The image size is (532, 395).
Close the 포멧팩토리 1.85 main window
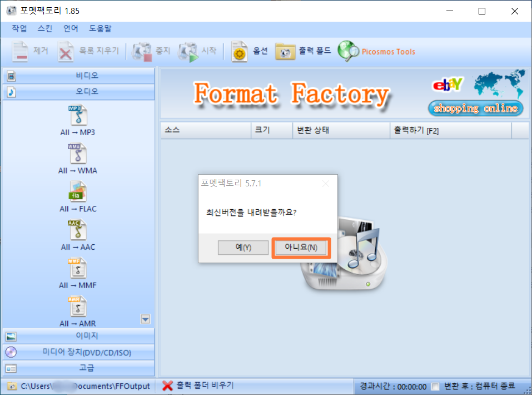[514, 11]
